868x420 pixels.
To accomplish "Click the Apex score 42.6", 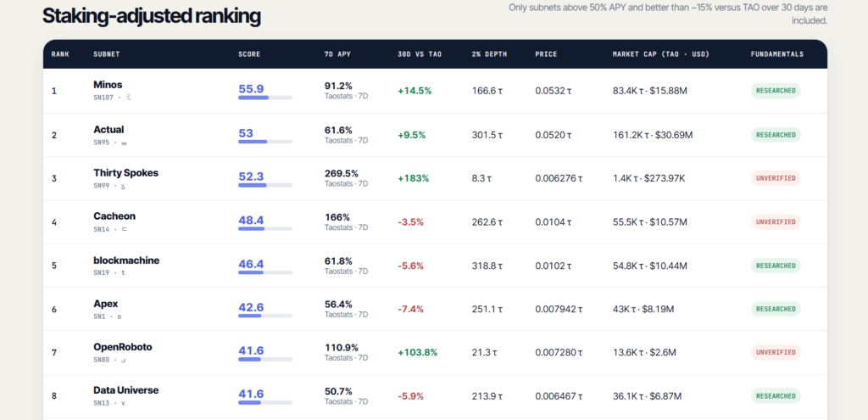I will pyautogui.click(x=251, y=307).
